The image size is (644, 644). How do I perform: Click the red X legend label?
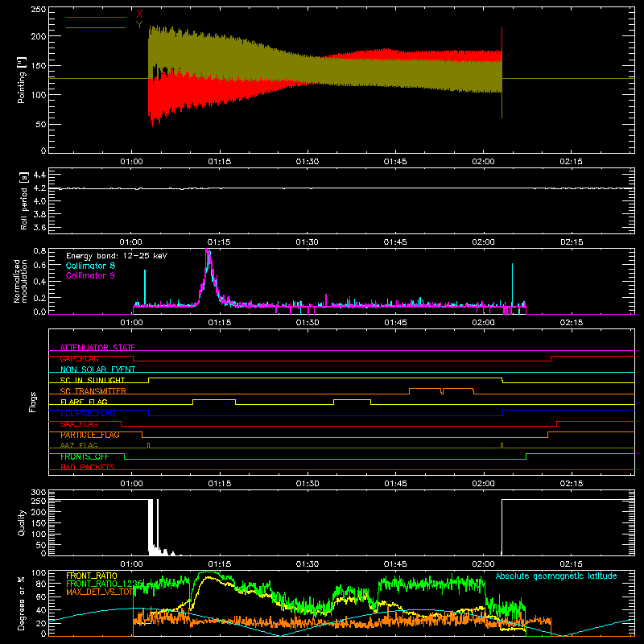tap(139, 14)
